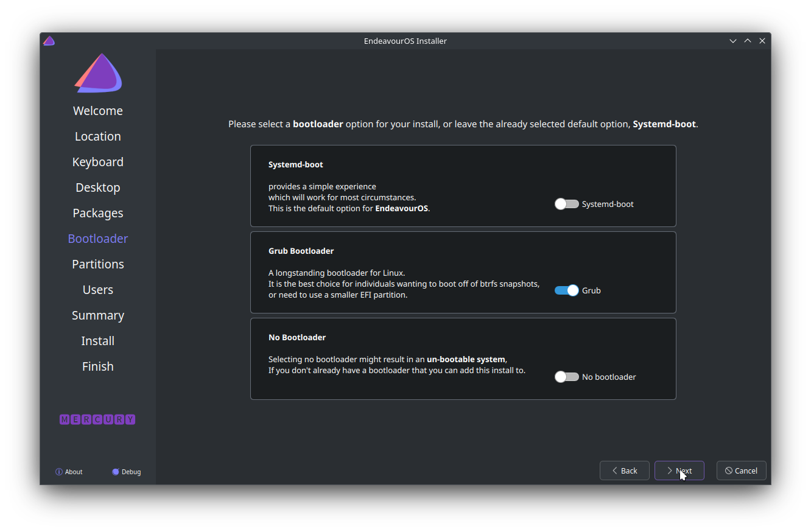
Task: Go to the Keyboard step
Action: coord(98,162)
